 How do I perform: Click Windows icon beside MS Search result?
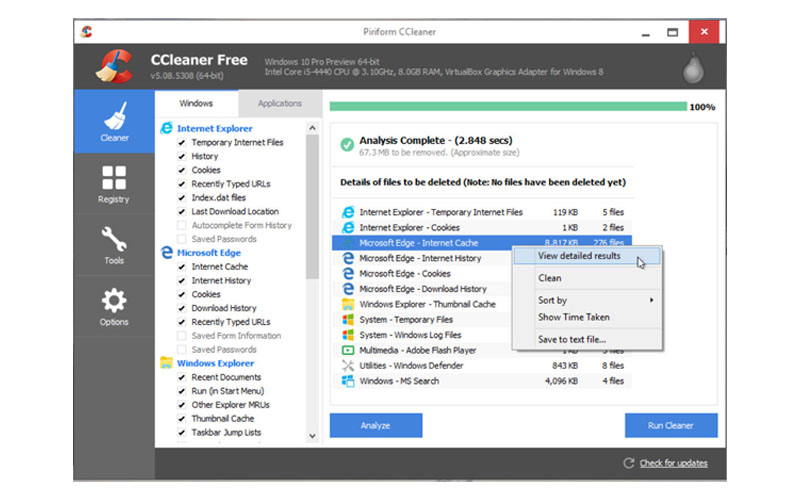(348, 381)
